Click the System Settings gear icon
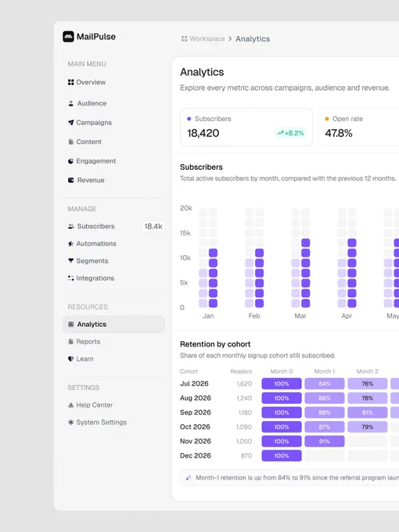This screenshot has width=399, height=532. point(70,422)
